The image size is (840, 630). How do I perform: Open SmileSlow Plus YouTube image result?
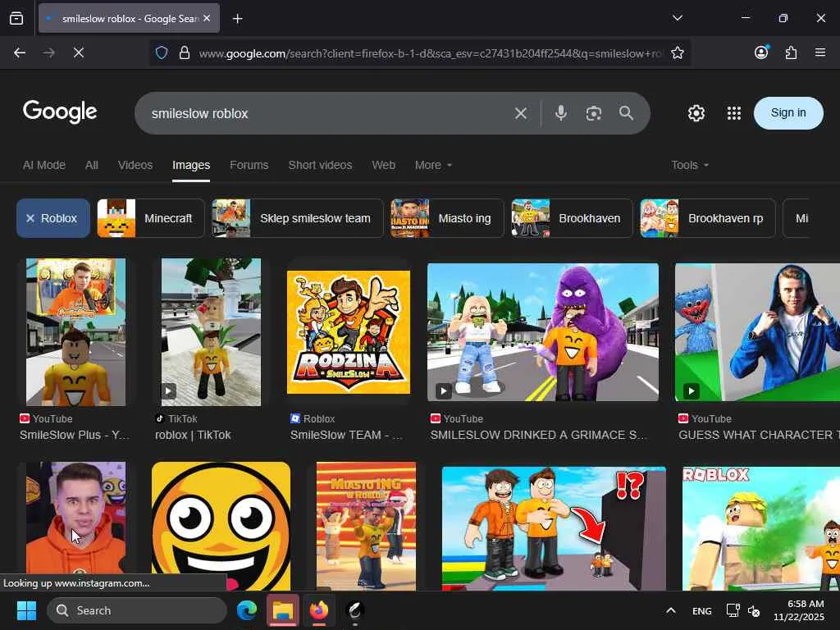click(76, 332)
